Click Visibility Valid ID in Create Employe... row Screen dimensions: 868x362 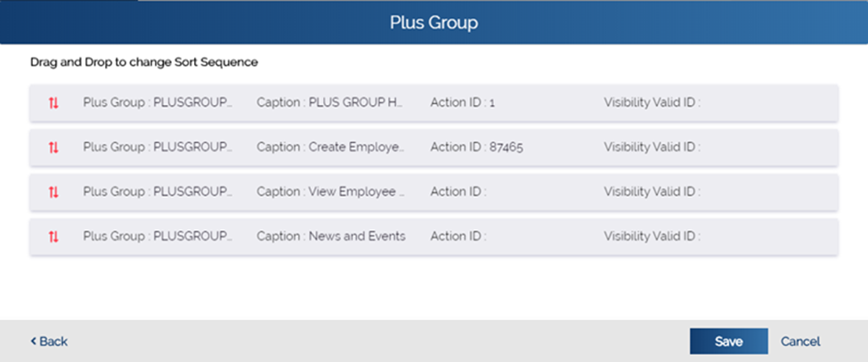(652, 147)
